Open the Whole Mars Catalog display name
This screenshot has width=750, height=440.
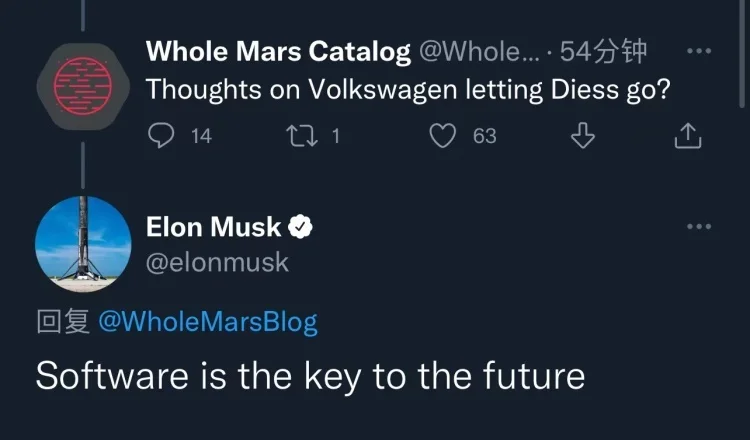point(278,51)
